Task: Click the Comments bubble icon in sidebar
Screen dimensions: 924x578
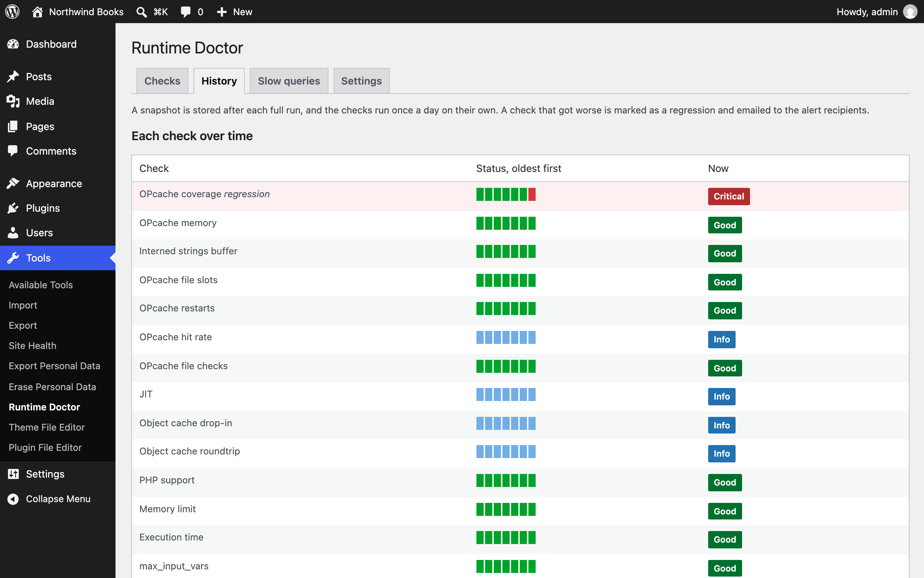Action: 13,151
